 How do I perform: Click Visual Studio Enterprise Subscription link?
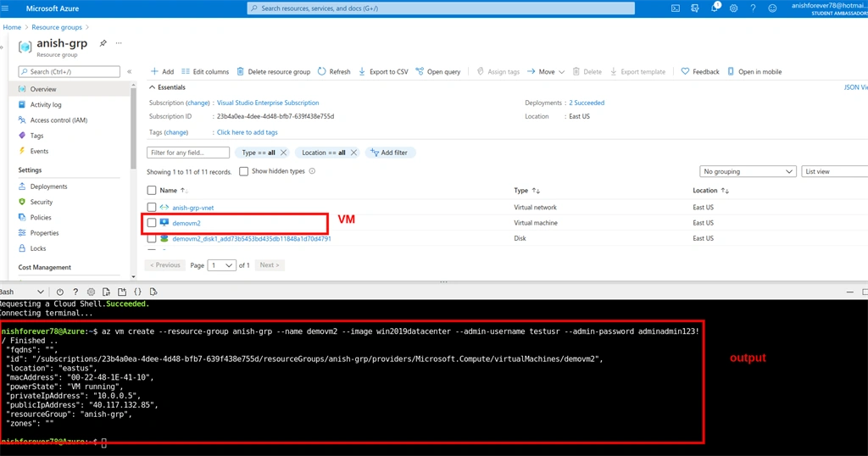[268, 103]
